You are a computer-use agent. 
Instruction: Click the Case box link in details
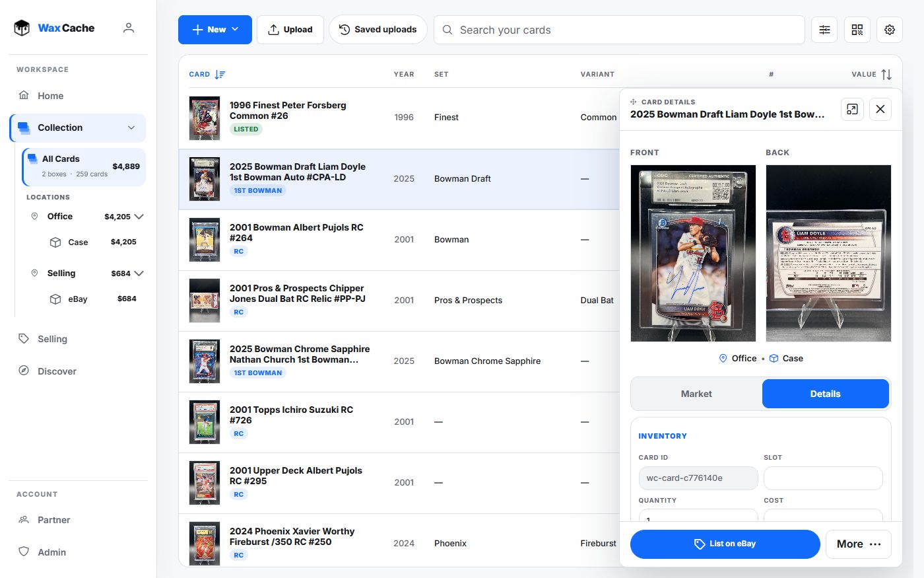click(x=786, y=358)
